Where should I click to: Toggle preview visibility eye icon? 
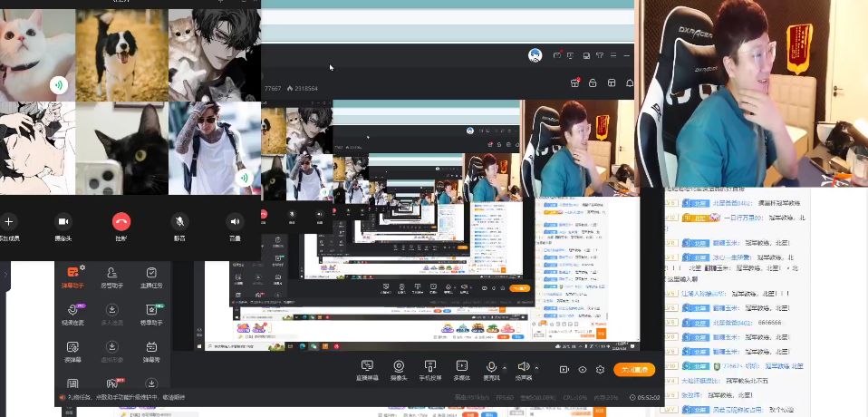583,369
